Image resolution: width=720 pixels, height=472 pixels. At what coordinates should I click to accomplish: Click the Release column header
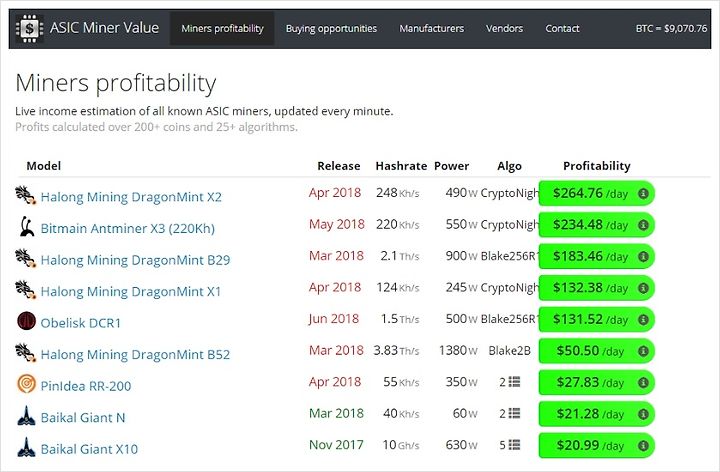[x=339, y=166]
